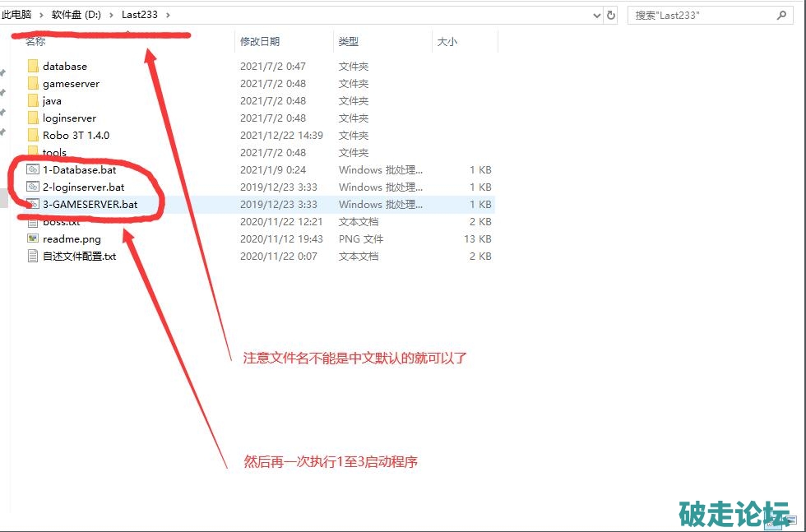
Task: Sort by the 类型 column header
Action: [349, 41]
